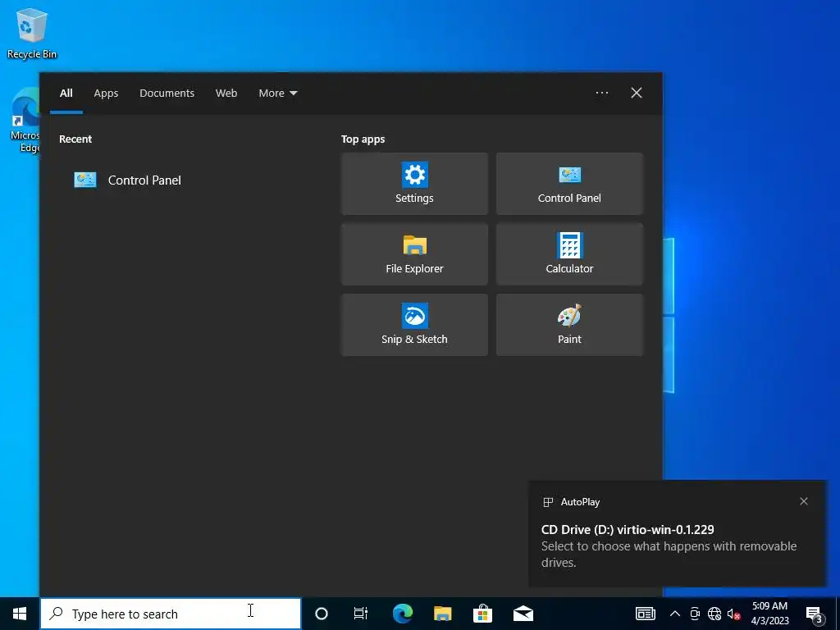
Task: Open Control Panel from the Recent list
Action: [127, 180]
